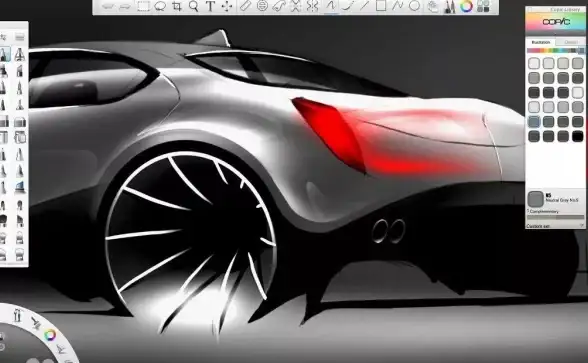588x363 pixels.
Task: Toggle the highlighted Steady Stroke tool
Action: (x=331, y=6)
